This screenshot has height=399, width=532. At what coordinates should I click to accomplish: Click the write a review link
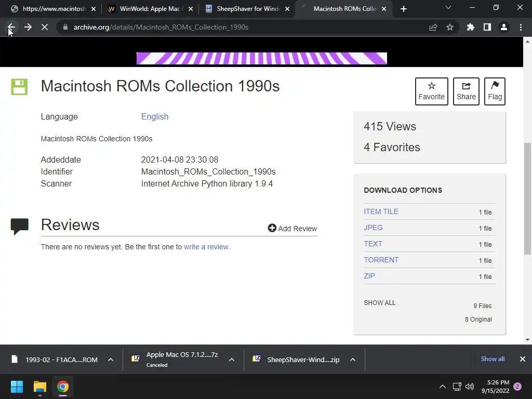[x=206, y=247]
